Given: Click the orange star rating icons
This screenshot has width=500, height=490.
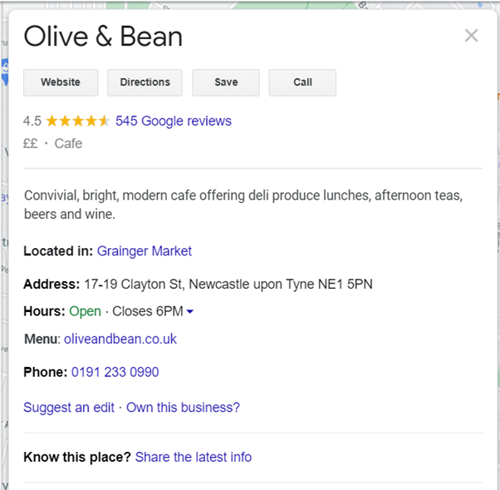Looking at the screenshot, I should point(78,121).
